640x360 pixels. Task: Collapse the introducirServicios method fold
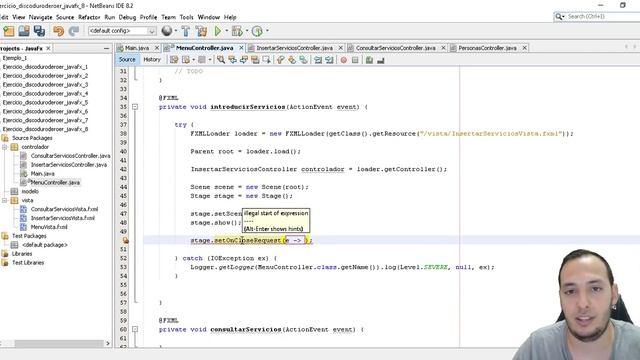(135, 107)
